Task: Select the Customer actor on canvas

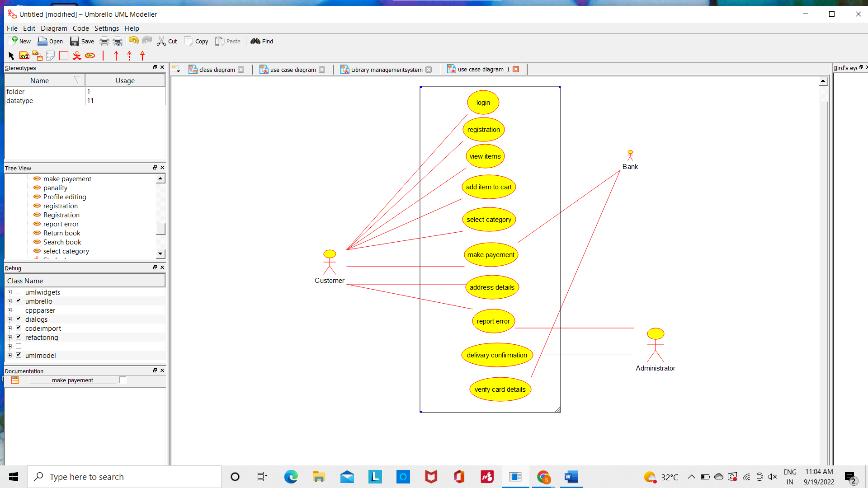Action: click(330, 267)
